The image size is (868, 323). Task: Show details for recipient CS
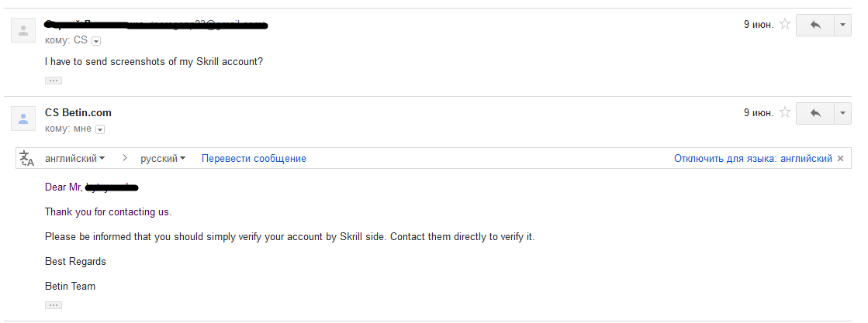click(96, 41)
